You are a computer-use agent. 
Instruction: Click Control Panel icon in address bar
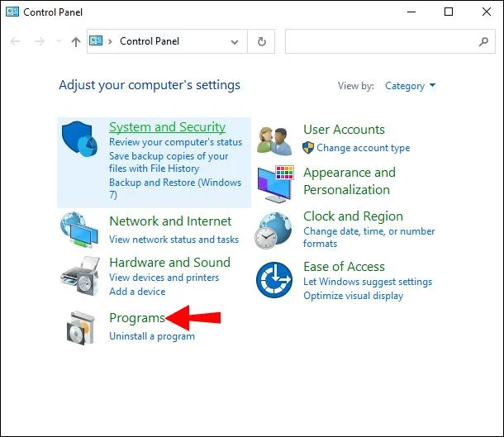96,40
